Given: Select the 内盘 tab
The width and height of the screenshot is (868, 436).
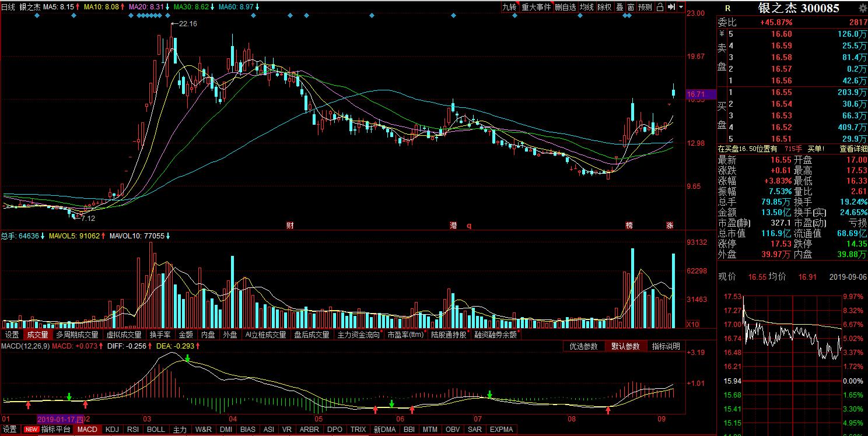Looking at the screenshot, I should (x=208, y=335).
